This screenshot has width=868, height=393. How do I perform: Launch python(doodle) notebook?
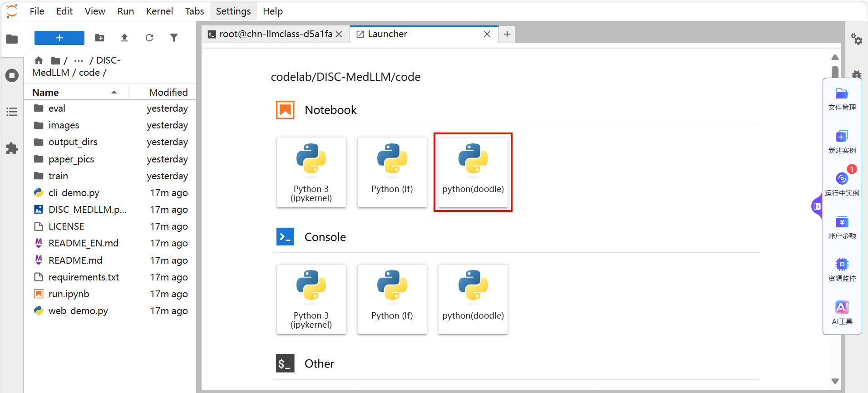473,172
